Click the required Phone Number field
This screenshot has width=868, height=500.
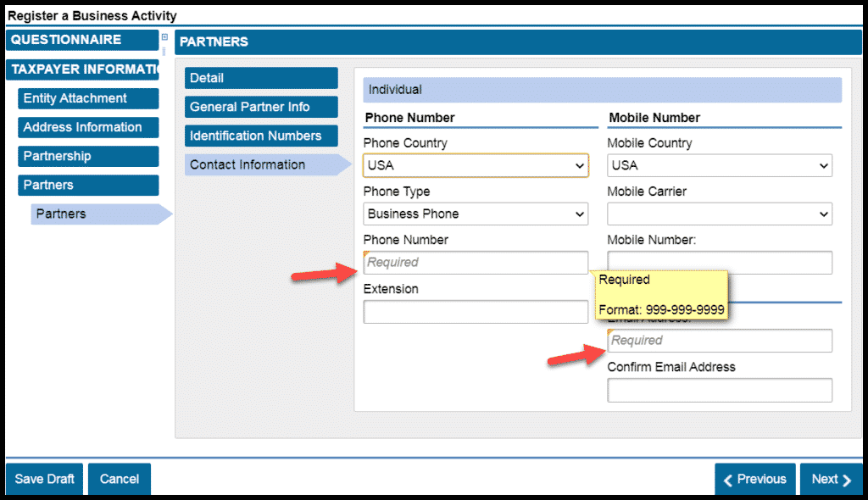[x=476, y=263]
